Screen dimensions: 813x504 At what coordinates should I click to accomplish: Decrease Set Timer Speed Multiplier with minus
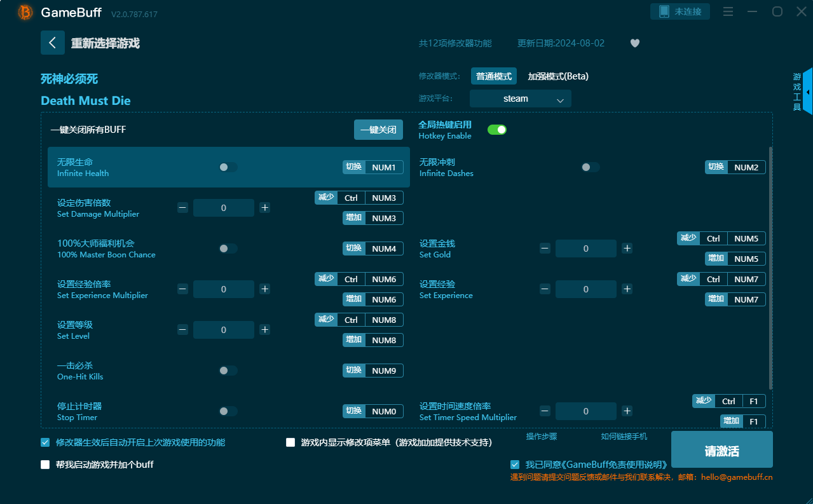point(545,411)
